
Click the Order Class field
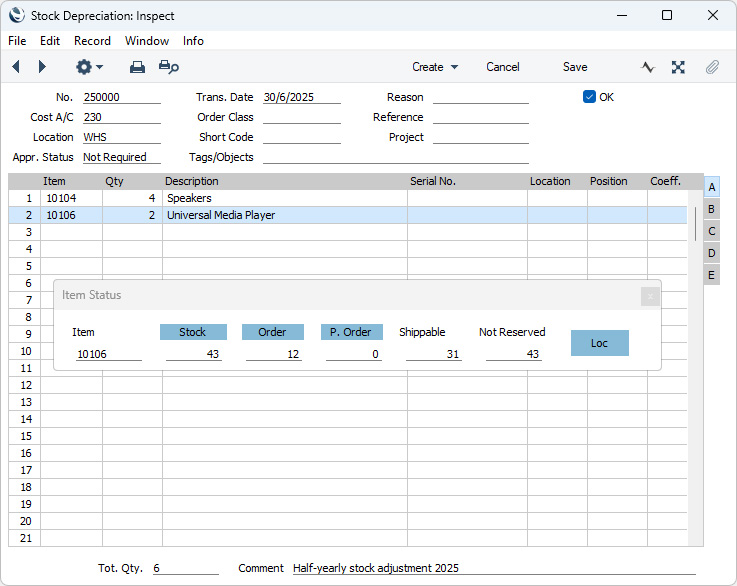point(302,117)
